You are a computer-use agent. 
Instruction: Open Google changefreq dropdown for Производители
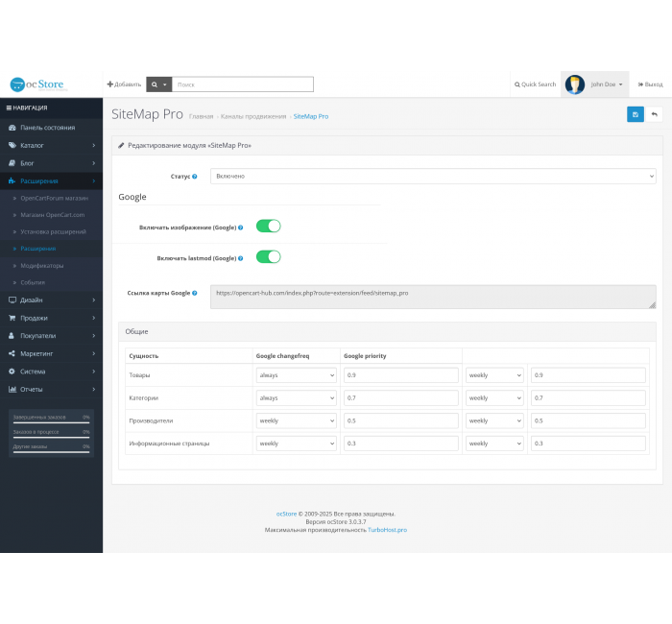296,420
